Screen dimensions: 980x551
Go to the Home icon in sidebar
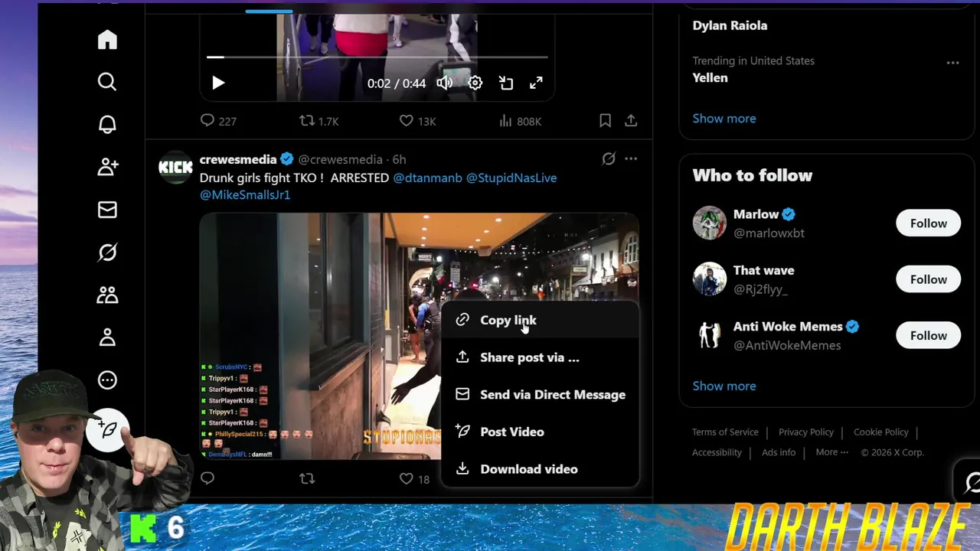pos(107,40)
